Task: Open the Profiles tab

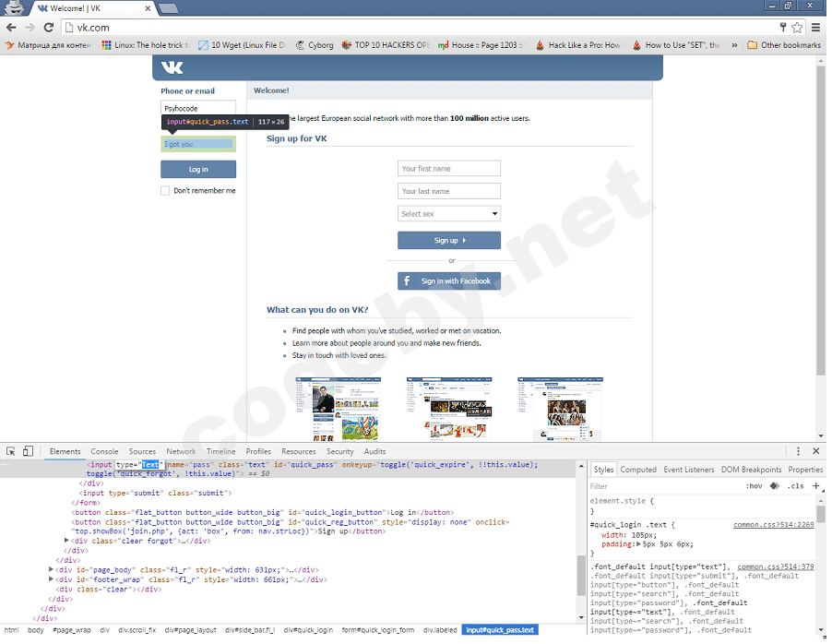Action: point(258,451)
